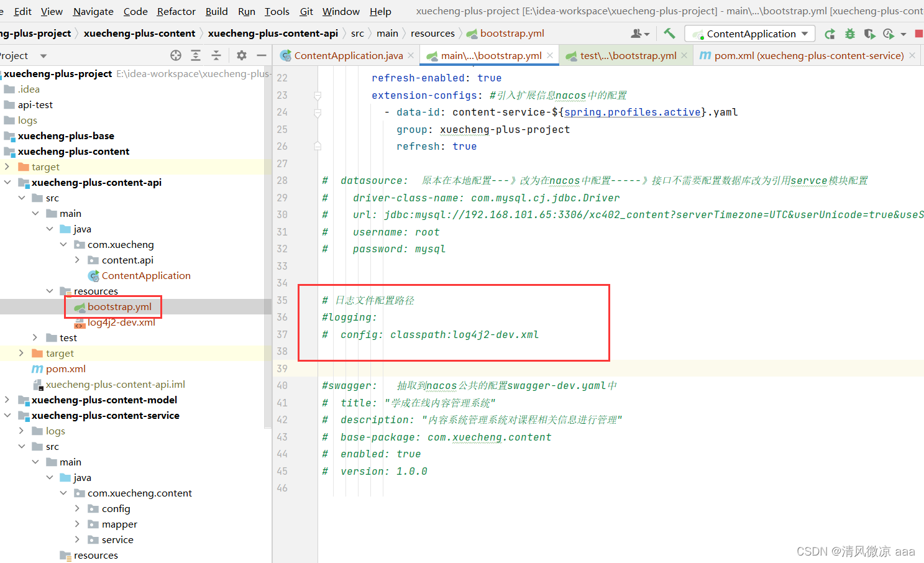
Task: Select the .idea folder
Action: click(29, 89)
